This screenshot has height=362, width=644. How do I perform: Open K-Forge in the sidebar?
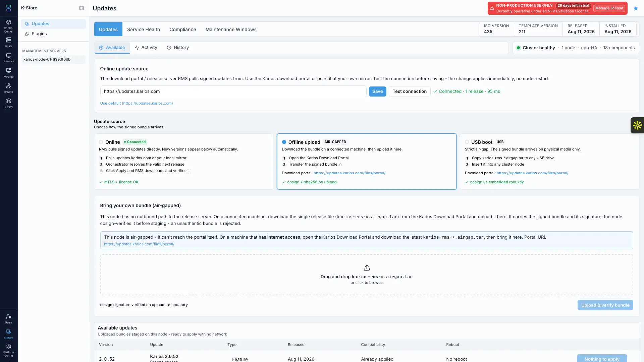coord(9,73)
